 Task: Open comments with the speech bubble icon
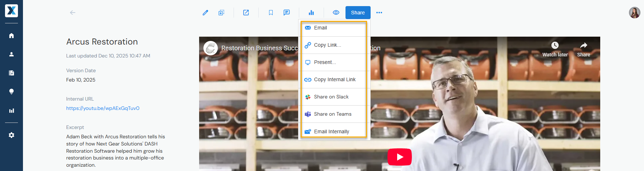click(287, 13)
